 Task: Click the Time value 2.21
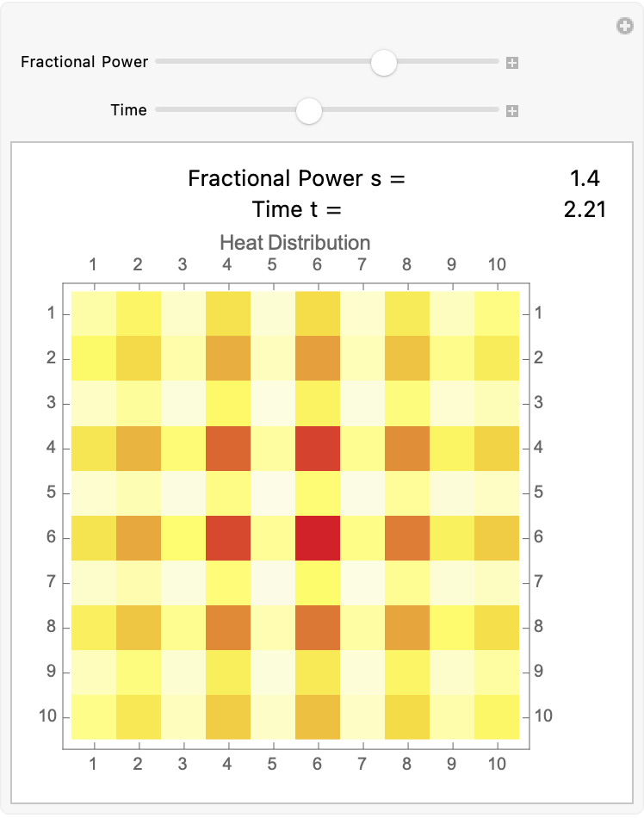(585, 210)
